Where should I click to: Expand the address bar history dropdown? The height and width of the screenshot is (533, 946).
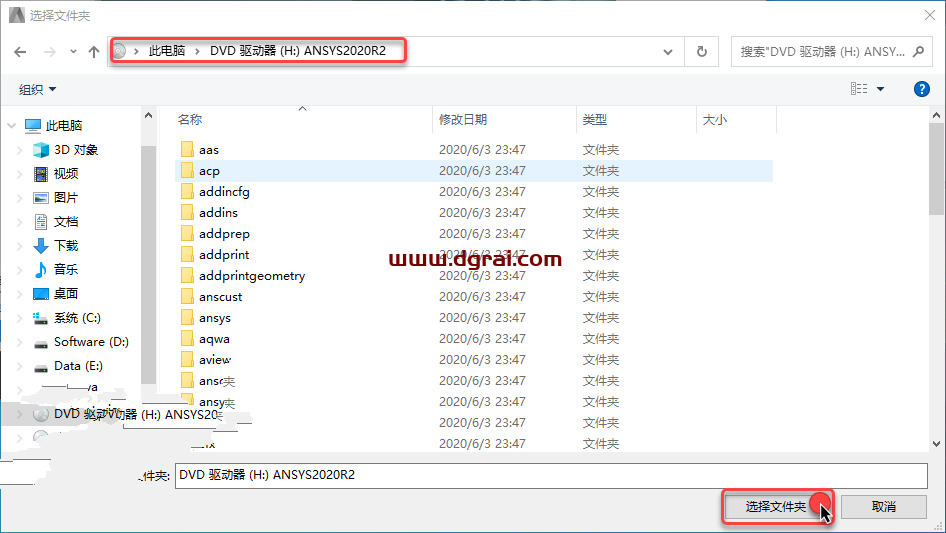(x=668, y=52)
